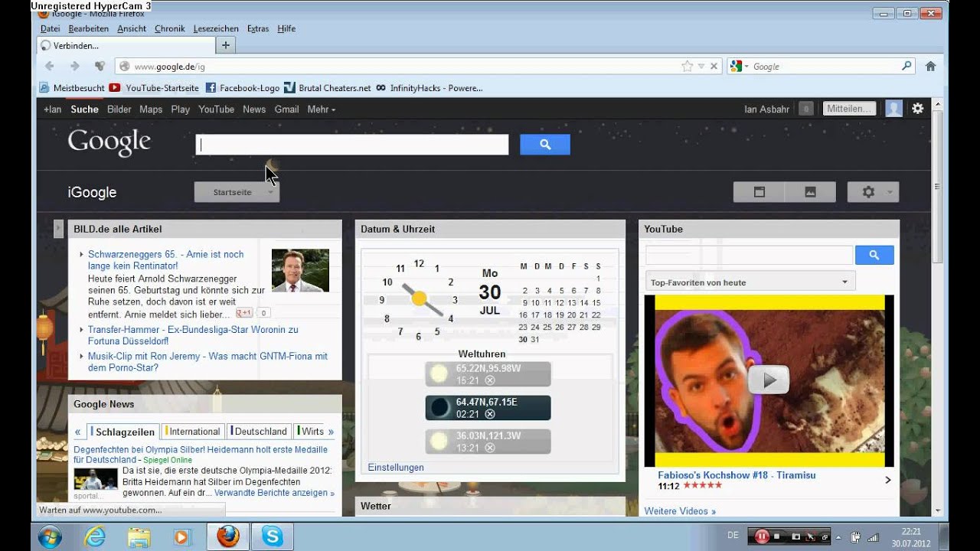The width and height of the screenshot is (980, 551).
Task: Open the Firefox home page icon
Action: pyautogui.click(x=931, y=67)
